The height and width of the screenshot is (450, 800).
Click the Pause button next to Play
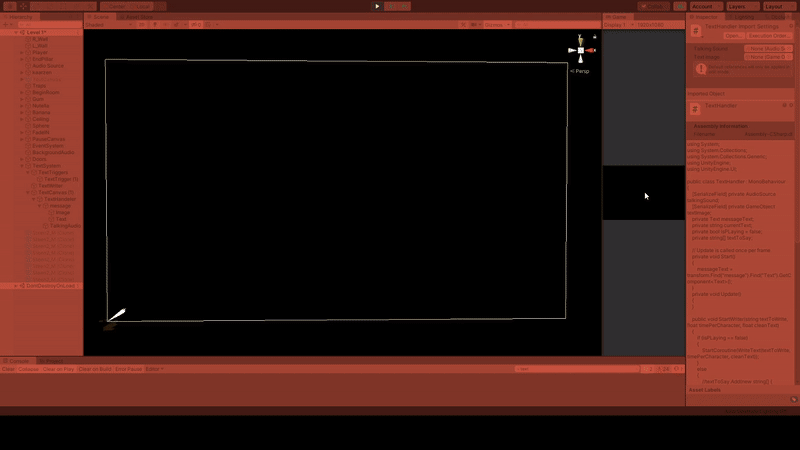click(x=391, y=6)
